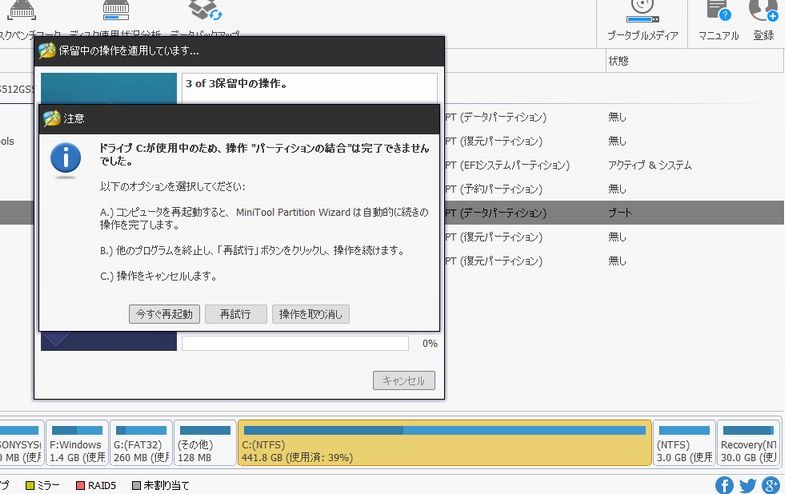Open the Facebook share icon
This screenshot has height=494, width=785.
[x=725, y=485]
